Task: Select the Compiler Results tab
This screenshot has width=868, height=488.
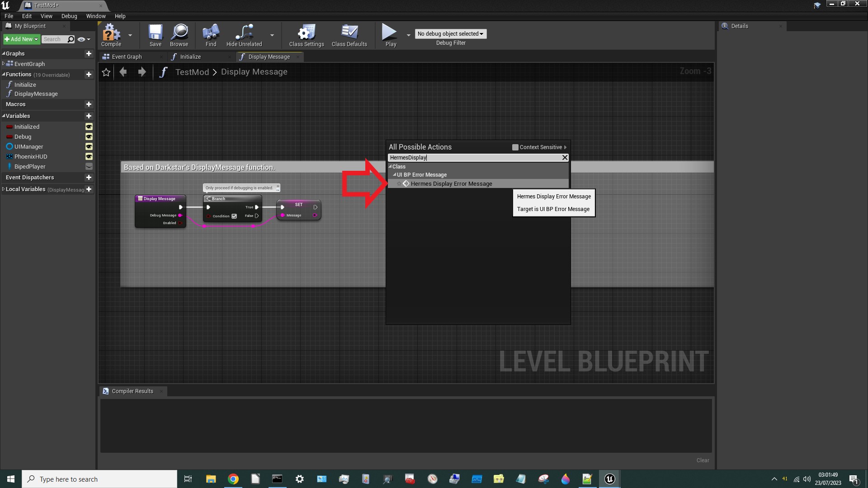Action: 132,391
